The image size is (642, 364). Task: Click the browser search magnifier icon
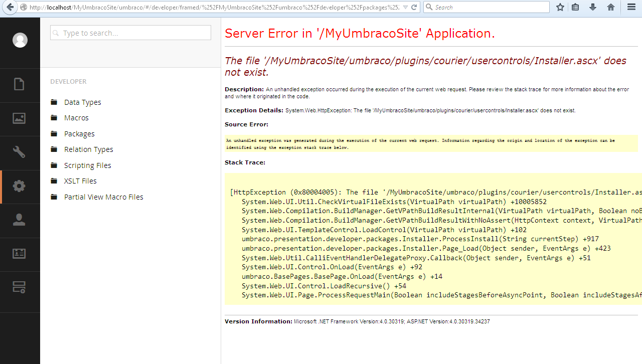click(x=429, y=8)
